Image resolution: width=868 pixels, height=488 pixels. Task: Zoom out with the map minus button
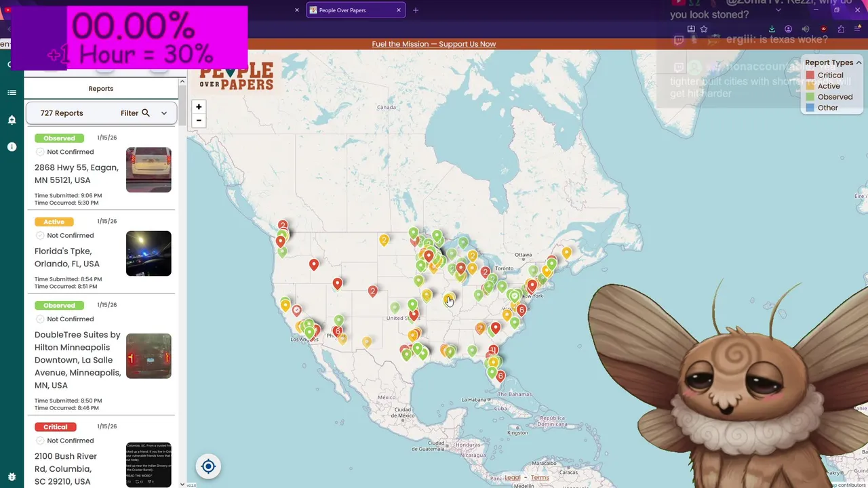tap(199, 121)
